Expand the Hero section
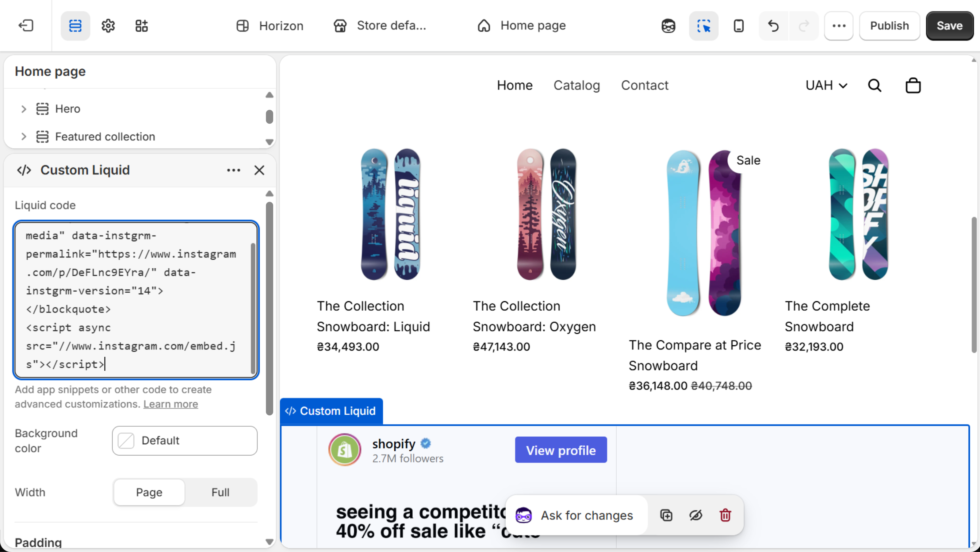 click(24, 109)
